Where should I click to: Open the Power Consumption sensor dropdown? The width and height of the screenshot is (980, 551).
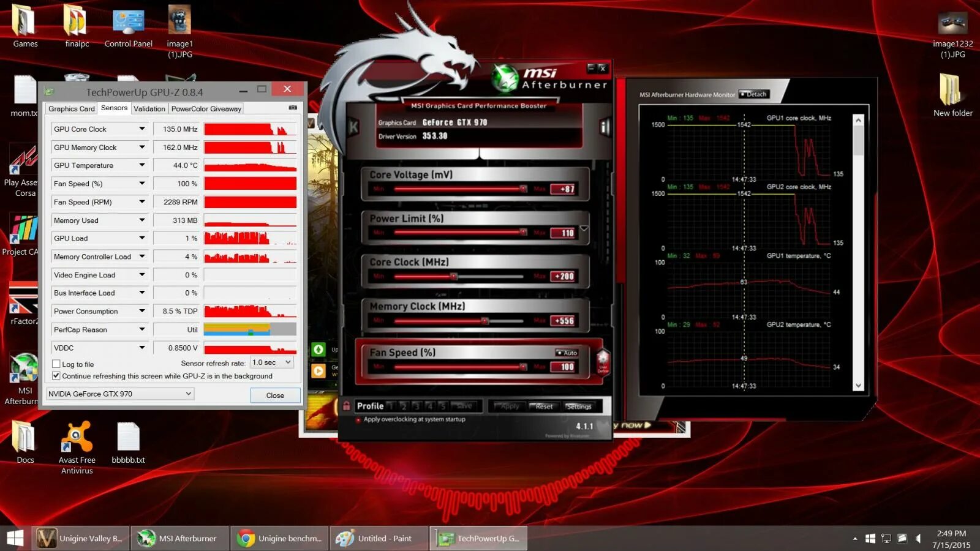click(142, 310)
